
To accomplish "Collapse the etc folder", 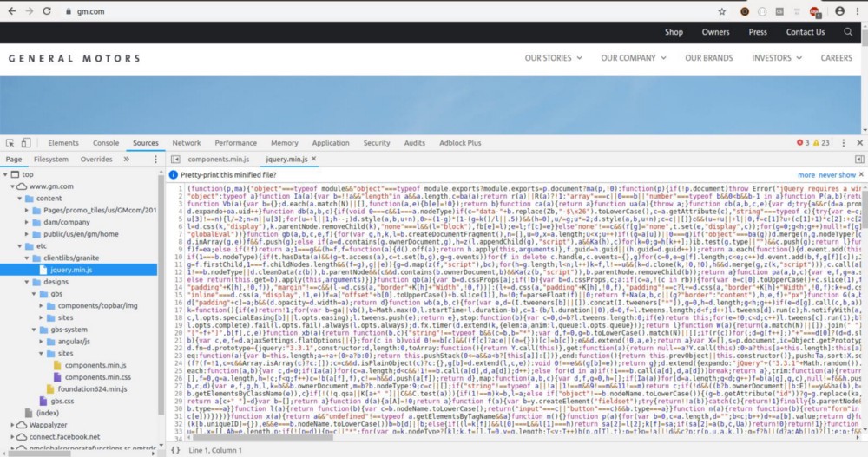I will 20,246.
